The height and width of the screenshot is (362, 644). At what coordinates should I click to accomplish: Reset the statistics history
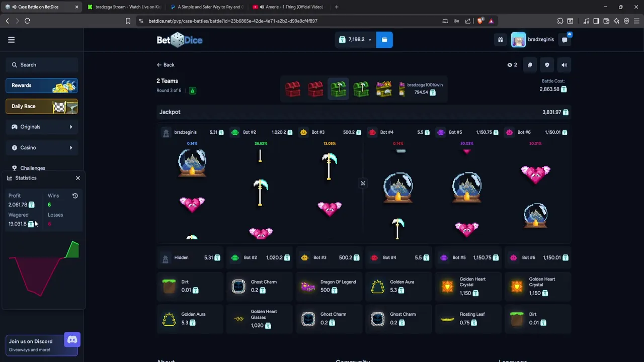(x=75, y=196)
